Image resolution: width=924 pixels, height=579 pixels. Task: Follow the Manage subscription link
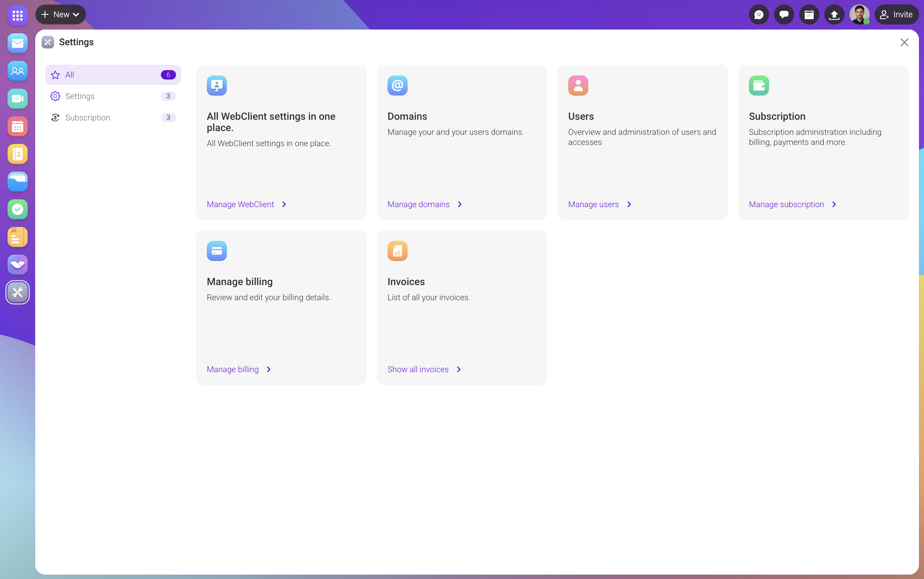(x=786, y=205)
